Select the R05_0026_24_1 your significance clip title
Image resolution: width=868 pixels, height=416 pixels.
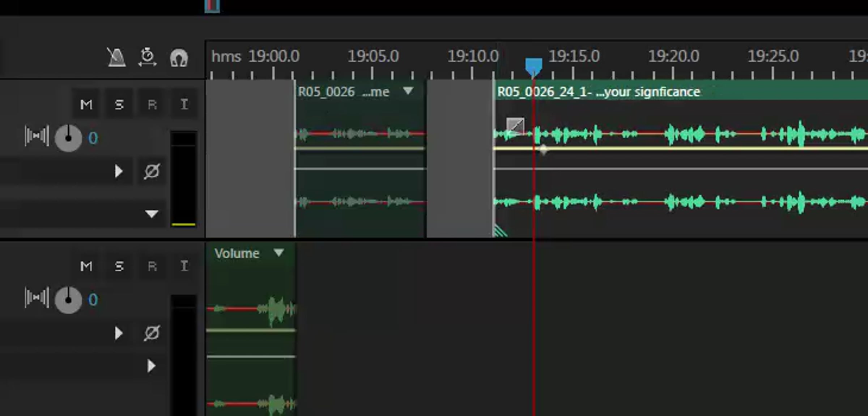598,92
